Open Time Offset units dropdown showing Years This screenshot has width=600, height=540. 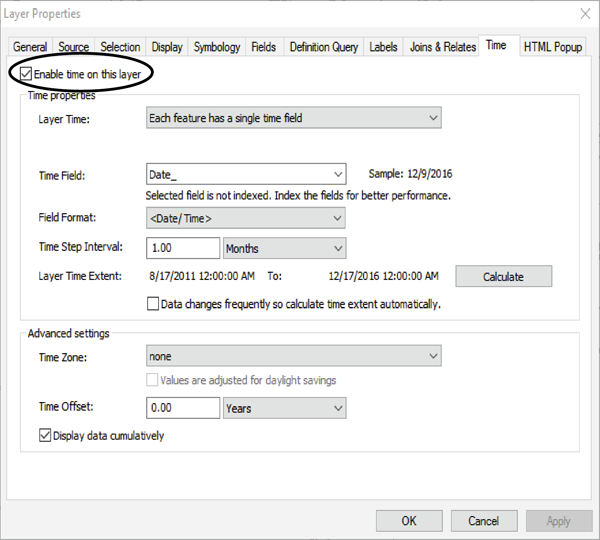(285, 408)
